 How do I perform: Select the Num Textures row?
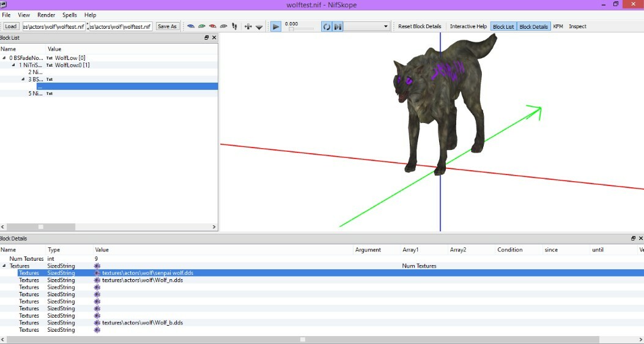pyautogui.click(x=322, y=258)
